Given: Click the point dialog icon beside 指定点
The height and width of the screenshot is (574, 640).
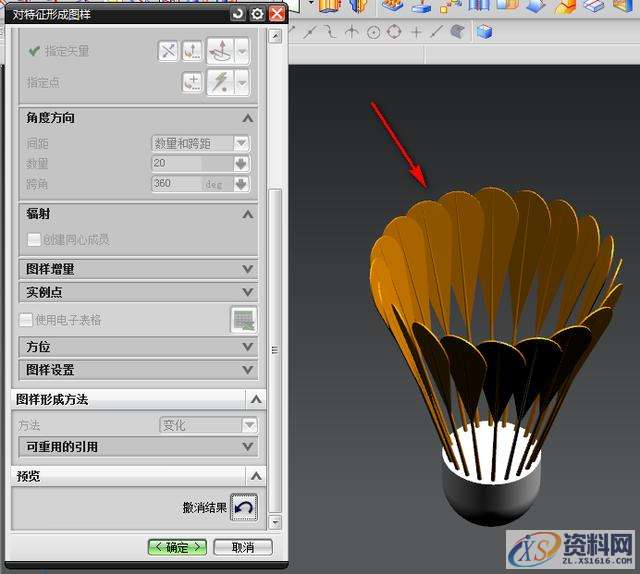Looking at the screenshot, I should (192, 82).
